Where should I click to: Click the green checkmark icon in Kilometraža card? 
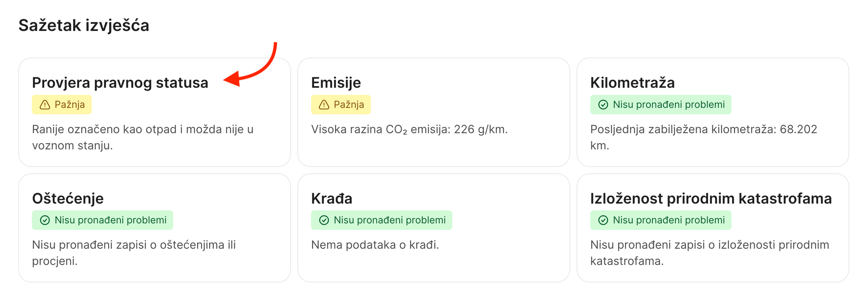[x=603, y=104]
